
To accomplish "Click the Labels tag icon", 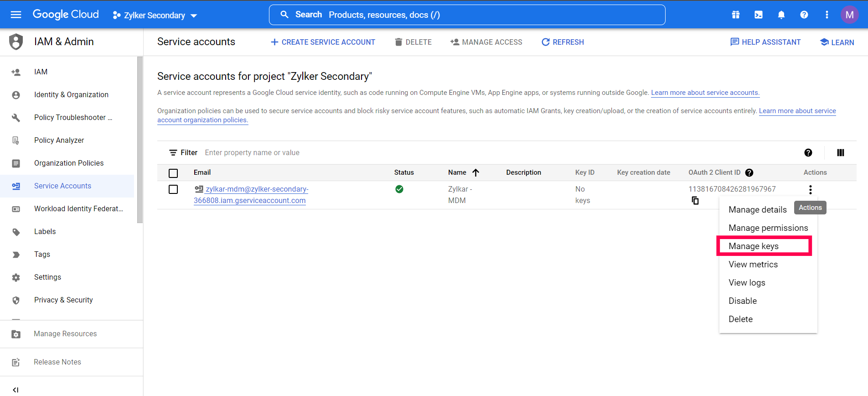I will click(16, 232).
